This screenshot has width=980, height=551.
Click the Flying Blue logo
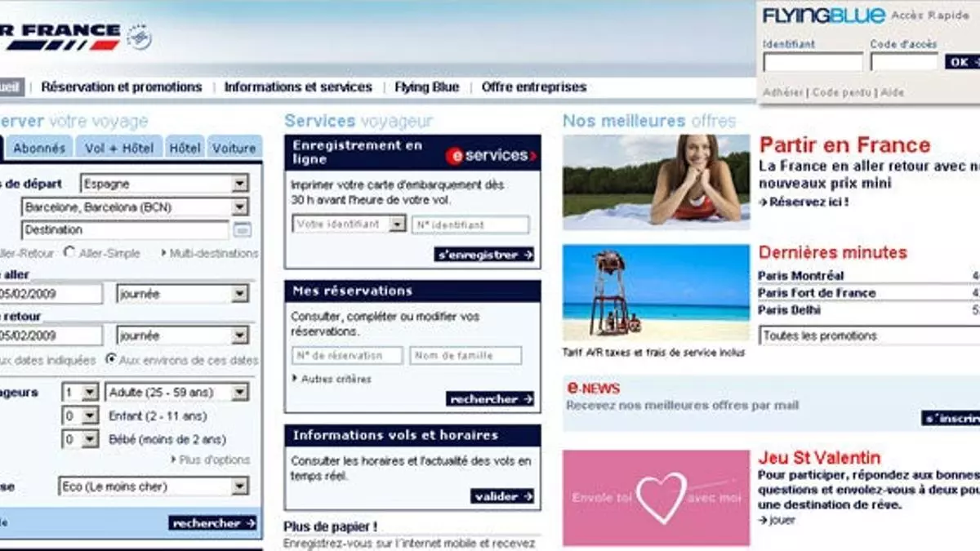pos(823,16)
